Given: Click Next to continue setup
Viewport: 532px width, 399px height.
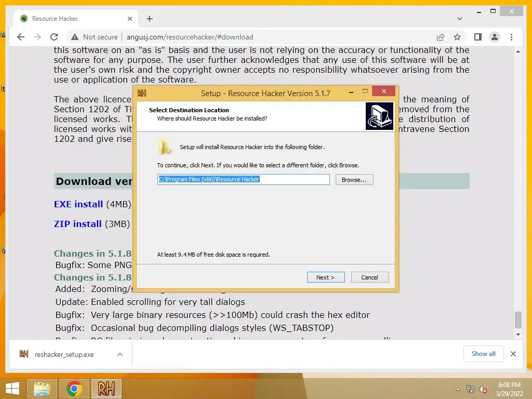Looking at the screenshot, I should click(x=326, y=277).
